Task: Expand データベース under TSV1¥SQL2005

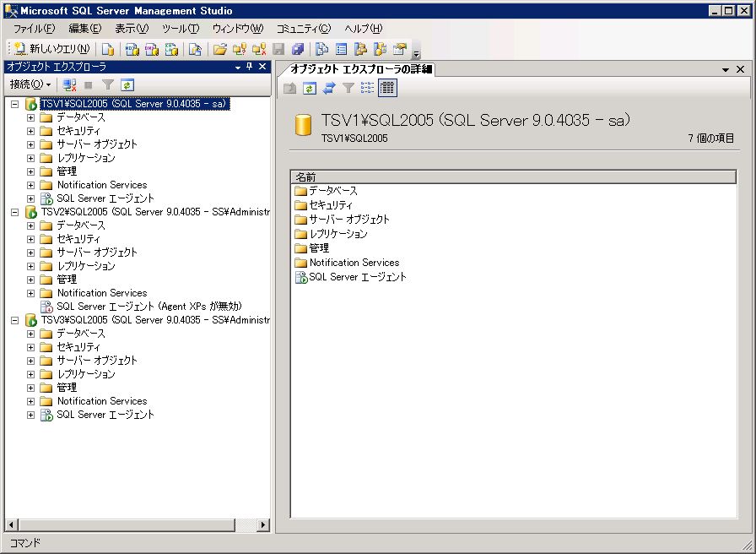Action: (x=31, y=117)
